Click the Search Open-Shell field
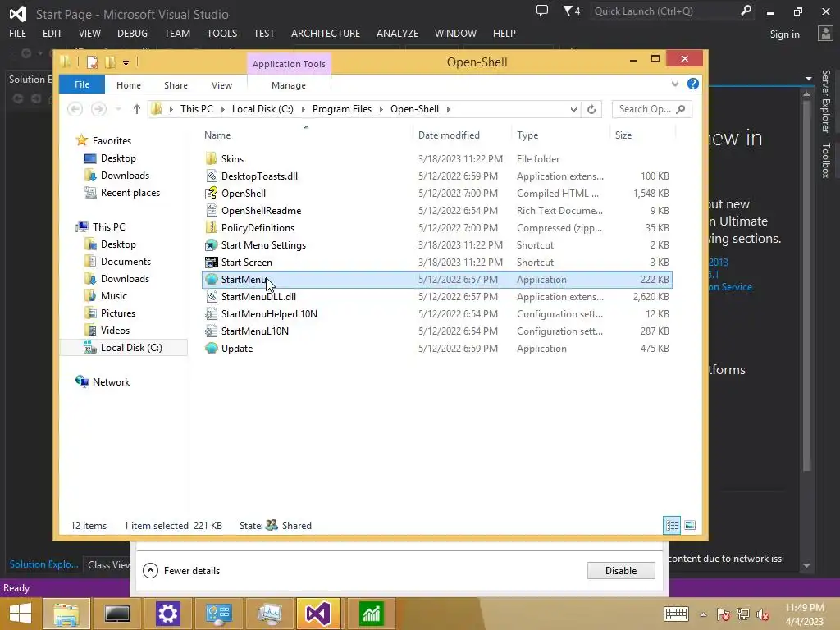 (651, 109)
